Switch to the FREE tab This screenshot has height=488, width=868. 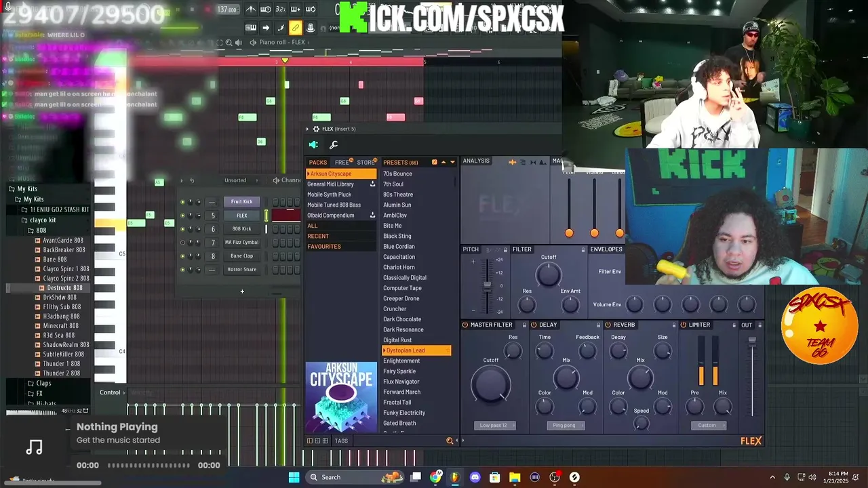tap(342, 163)
